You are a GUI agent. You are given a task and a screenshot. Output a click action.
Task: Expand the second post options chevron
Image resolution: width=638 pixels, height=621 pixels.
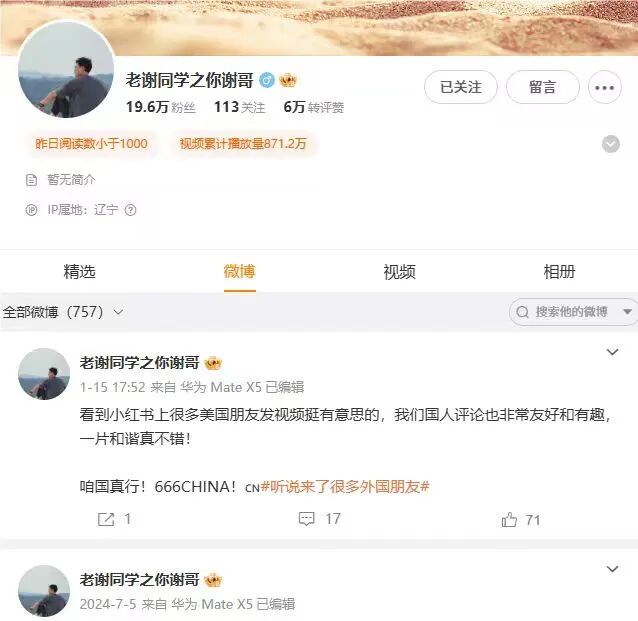click(612, 569)
